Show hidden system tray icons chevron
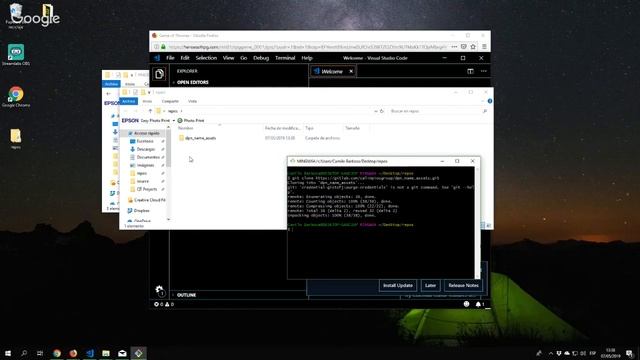This screenshot has height=360, width=640. 551,353
